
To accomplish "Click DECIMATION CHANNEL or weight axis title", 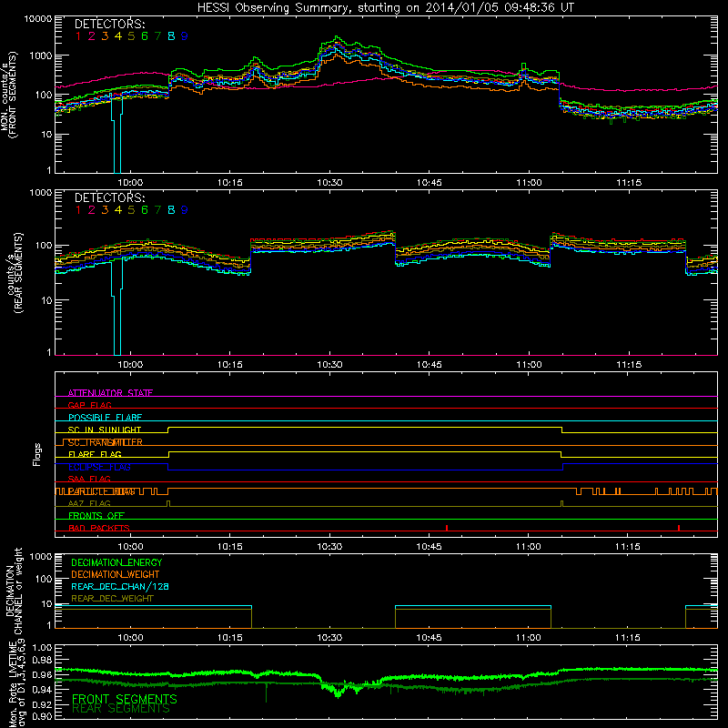I will [x=14, y=591].
